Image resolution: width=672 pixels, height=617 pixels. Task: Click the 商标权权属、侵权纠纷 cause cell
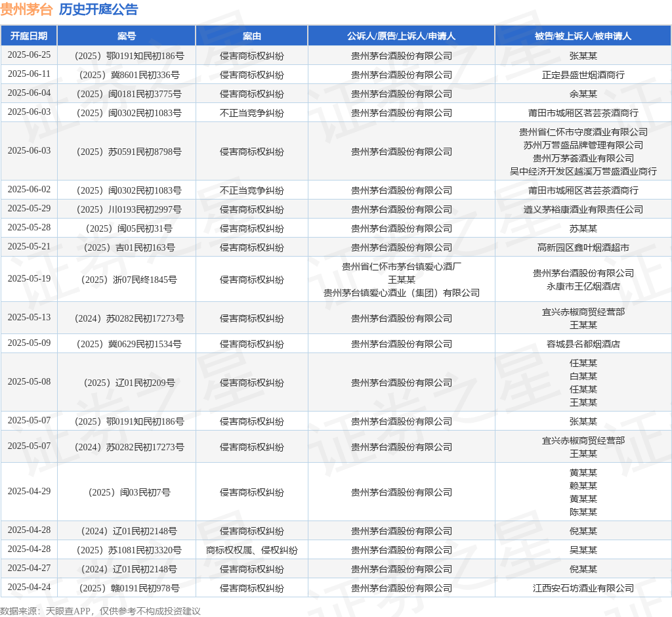coord(251,550)
